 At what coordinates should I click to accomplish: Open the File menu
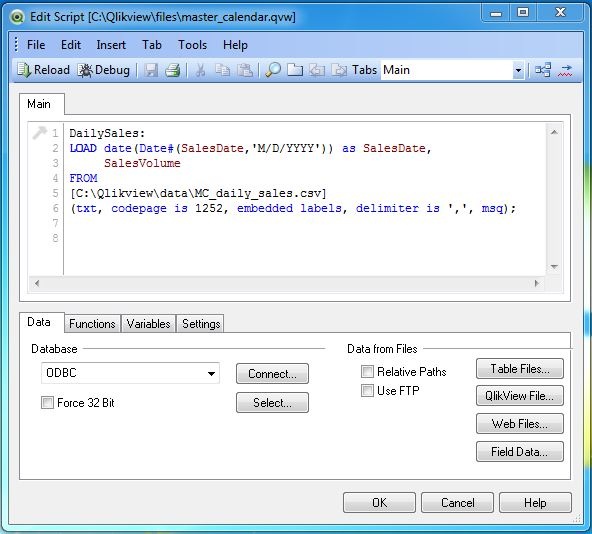(36, 45)
